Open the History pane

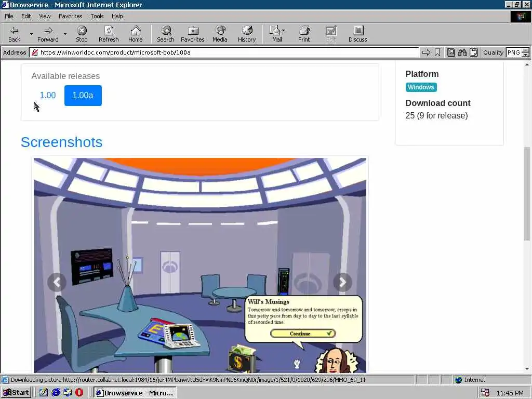(x=247, y=34)
